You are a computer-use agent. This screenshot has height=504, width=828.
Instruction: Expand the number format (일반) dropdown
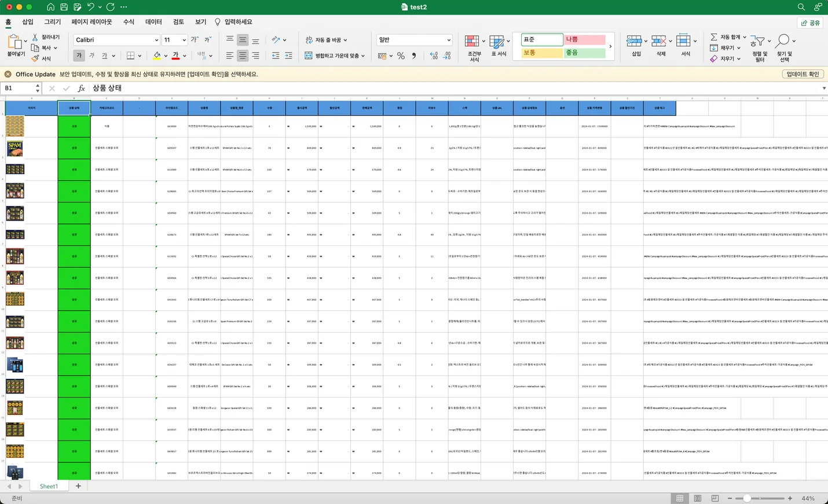[x=449, y=40]
